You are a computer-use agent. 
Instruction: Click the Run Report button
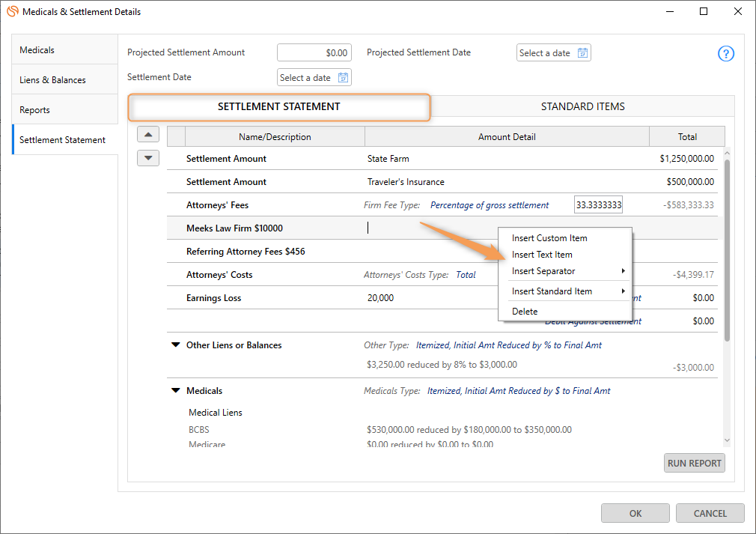695,463
